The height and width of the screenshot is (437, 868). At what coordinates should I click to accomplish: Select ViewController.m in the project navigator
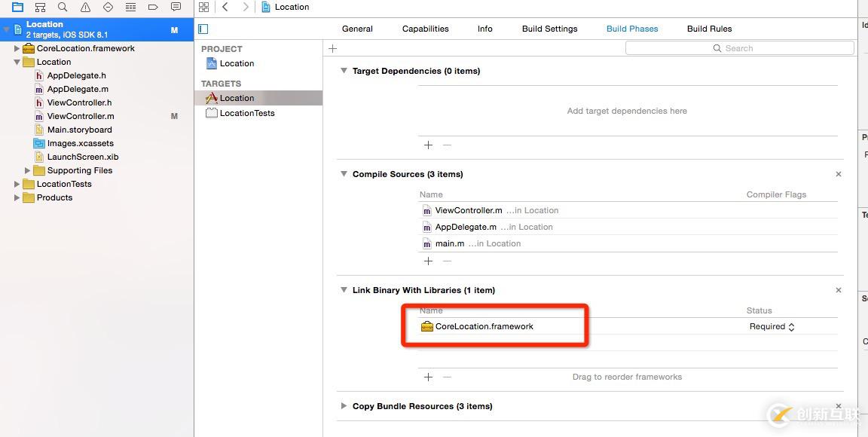81,116
